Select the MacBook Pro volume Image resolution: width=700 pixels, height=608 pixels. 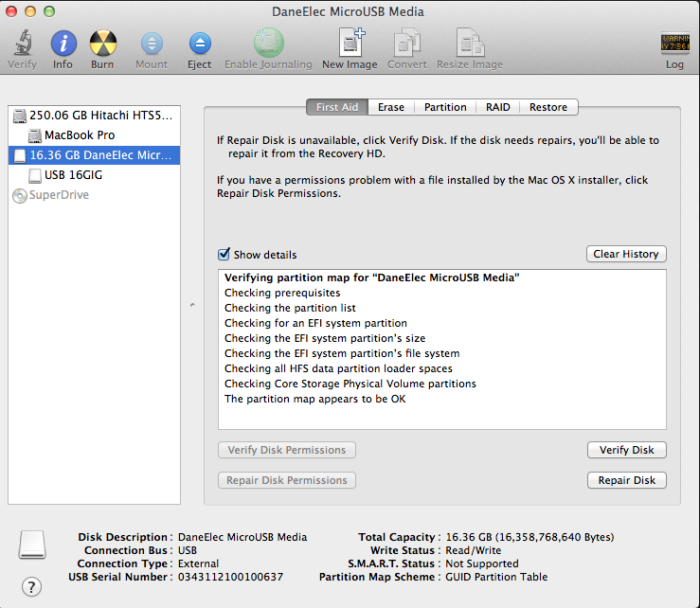coord(94,135)
